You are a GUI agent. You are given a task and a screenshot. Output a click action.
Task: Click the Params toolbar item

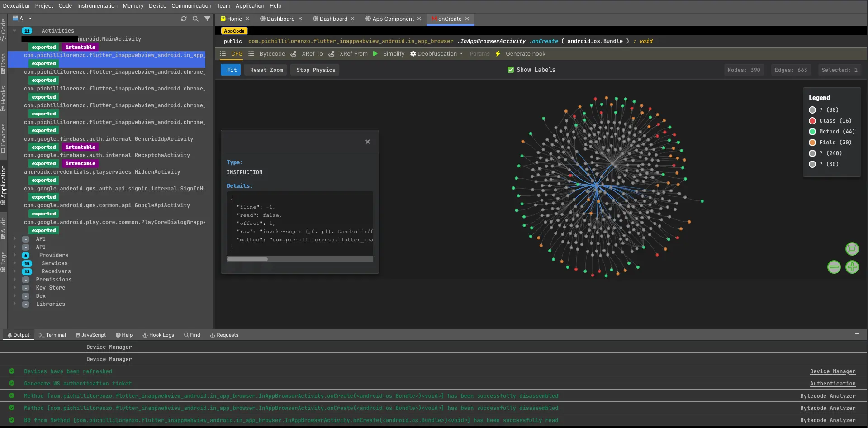479,53
